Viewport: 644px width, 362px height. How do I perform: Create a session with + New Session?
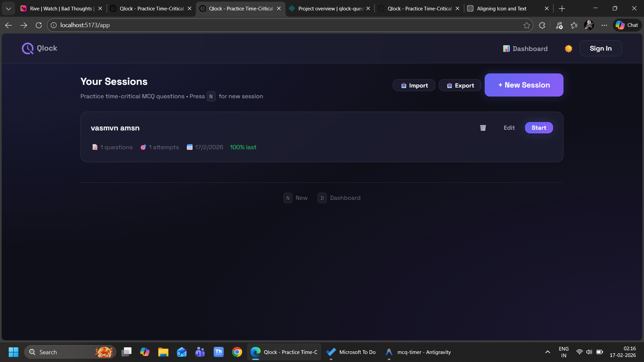tap(524, 85)
